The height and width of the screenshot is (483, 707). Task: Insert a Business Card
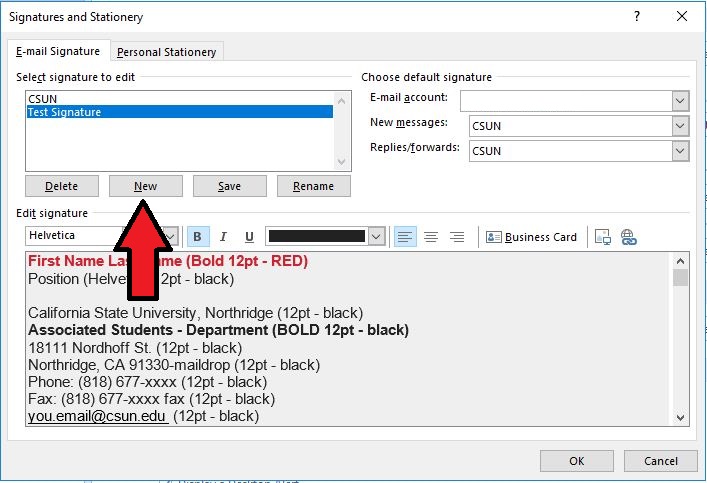(532, 237)
